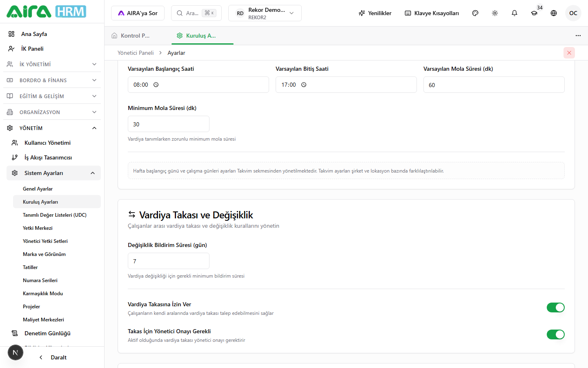Collapse the YÖNETİM section
Screen dimensions: 588x368
pyautogui.click(x=52, y=128)
